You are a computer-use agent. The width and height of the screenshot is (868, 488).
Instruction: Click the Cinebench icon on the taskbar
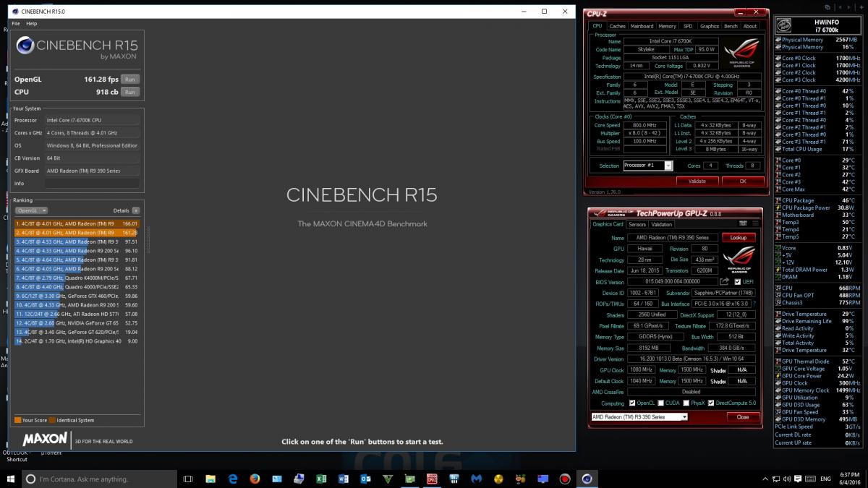pyautogui.click(x=587, y=479)
